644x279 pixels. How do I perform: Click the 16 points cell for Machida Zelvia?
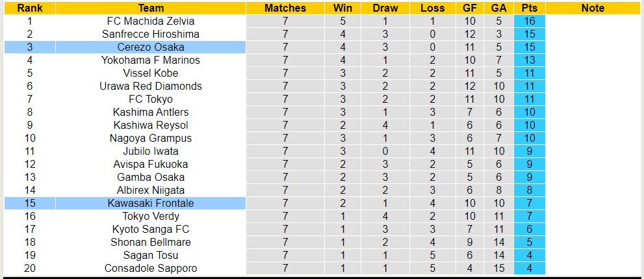coord(529,21)
